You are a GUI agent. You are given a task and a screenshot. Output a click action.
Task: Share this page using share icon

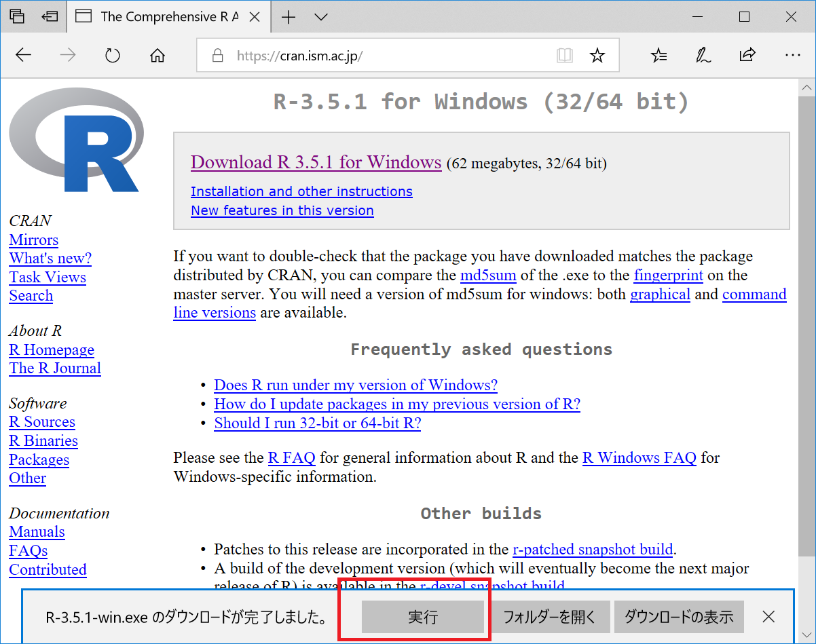(747, 56)
